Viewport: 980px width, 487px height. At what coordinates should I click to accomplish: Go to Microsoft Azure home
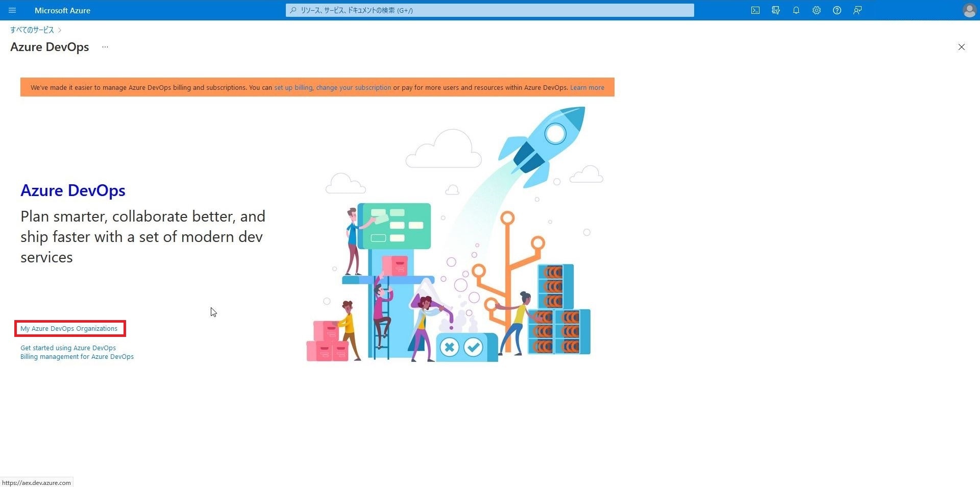click(62, 10)
